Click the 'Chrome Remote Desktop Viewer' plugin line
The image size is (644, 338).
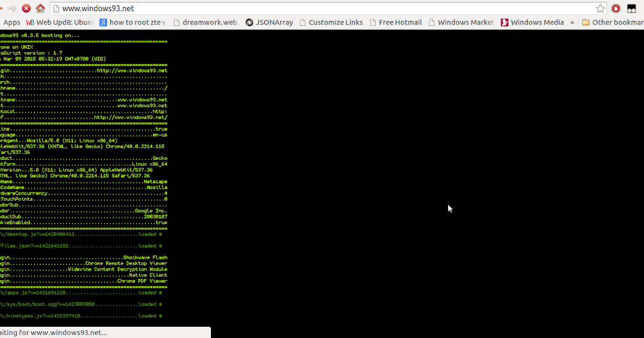pos(84,263)
